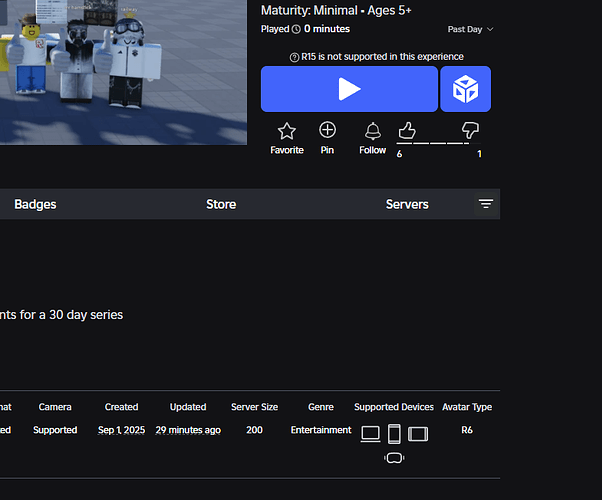Click the clock icon beside Played
This screenshot has height=500, width=602.
pos(296,29)
